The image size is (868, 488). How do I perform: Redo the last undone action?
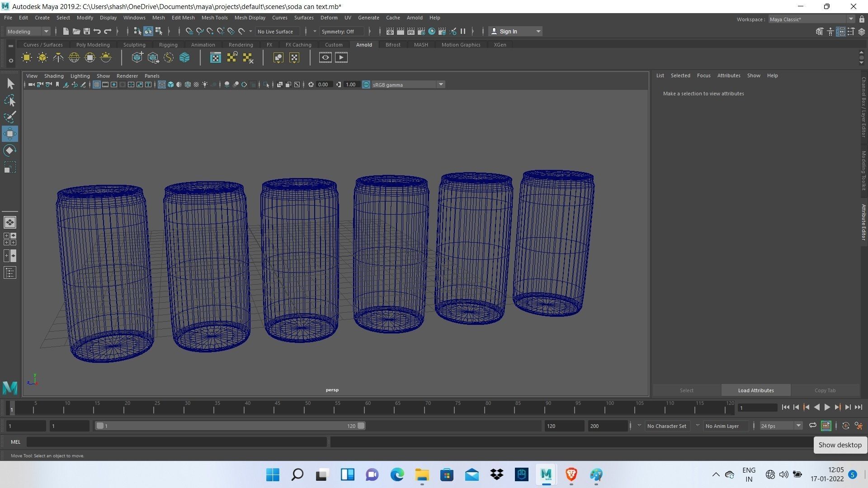[x=108, y=31]
